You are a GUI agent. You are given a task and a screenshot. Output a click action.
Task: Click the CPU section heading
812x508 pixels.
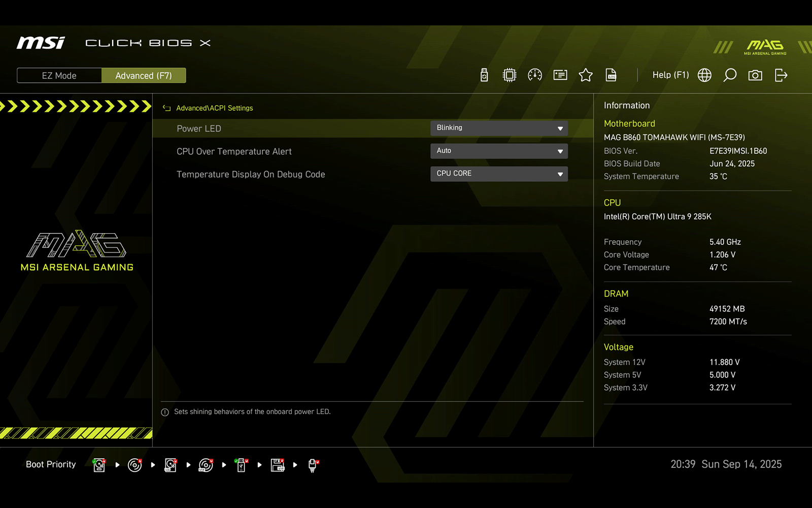(x=612, y=203)
